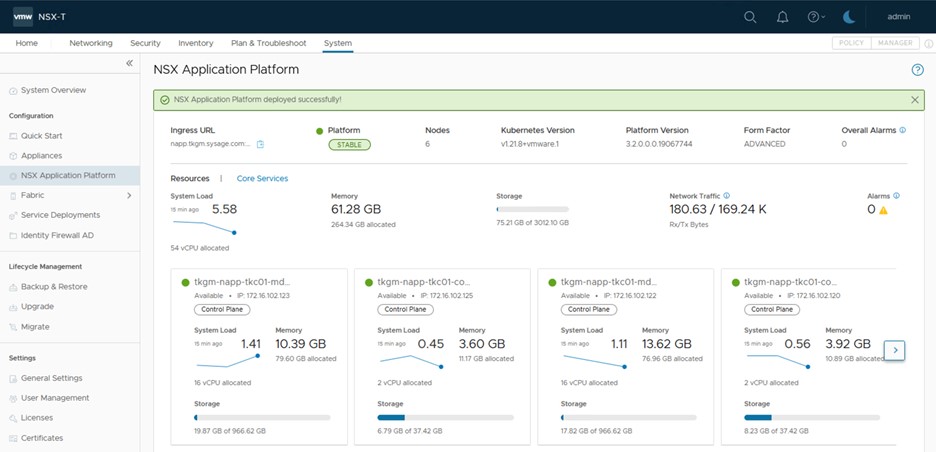This screenshot has height=452, width=936.
Task: Open the admin user menu
Action: [x=900, y=17]
